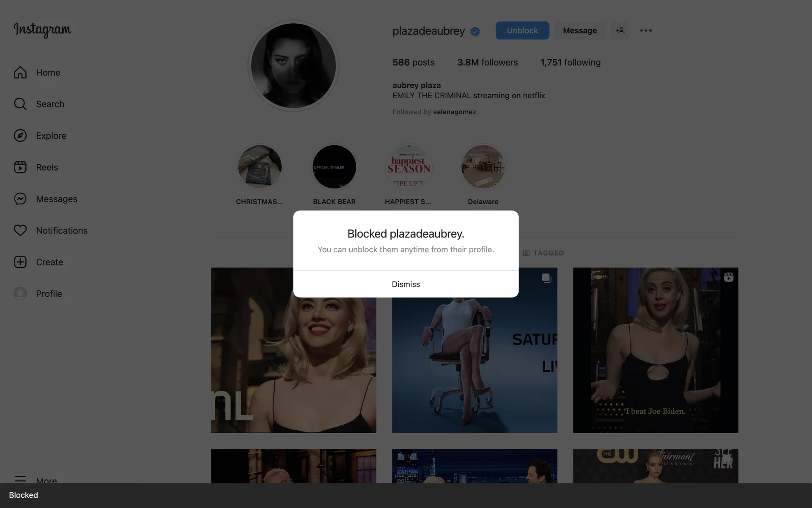Viewport: 812px width, 508px height.
Task: Open the BLACK BEAR story highlight
Action: pos(334,167)
